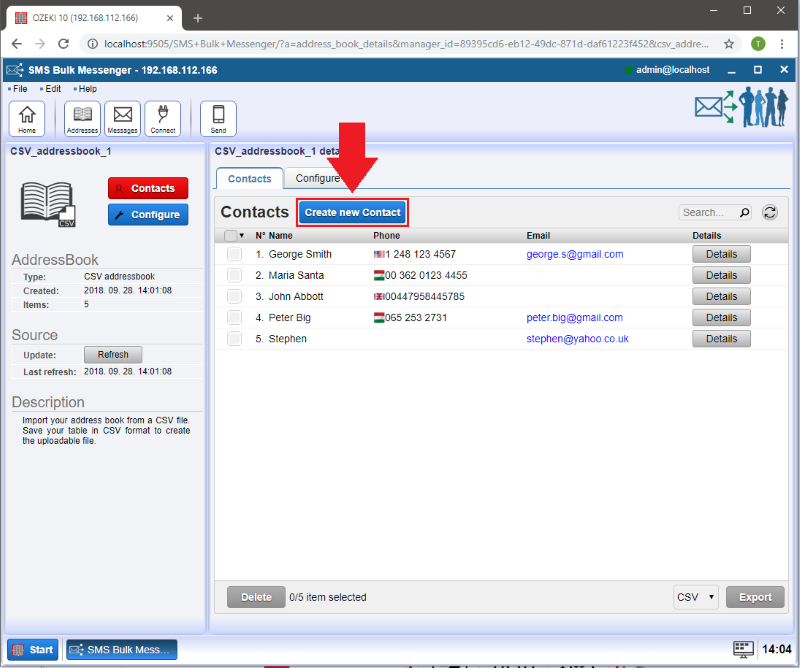Expand the arrow beside select-all checkbox
Viewport: 800px width, 668px height.
(x=242, y=236)
